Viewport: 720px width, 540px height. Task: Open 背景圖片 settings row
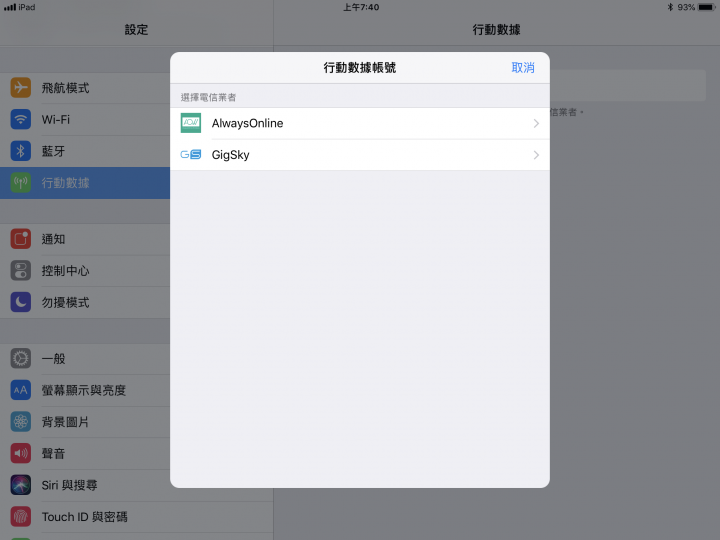(85, 422)
